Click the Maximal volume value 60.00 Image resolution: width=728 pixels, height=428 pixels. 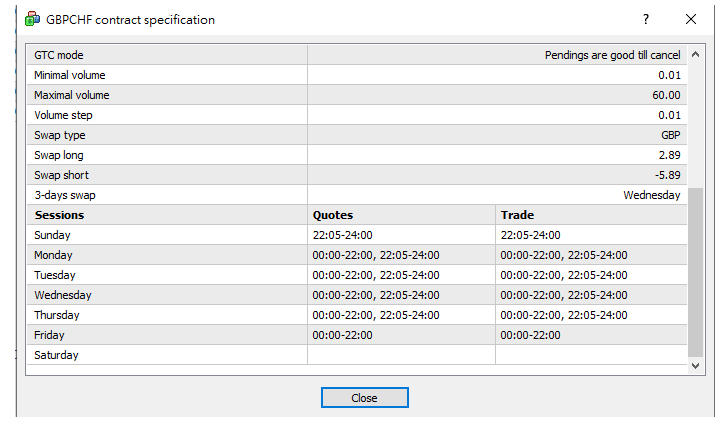coord(666,95)
